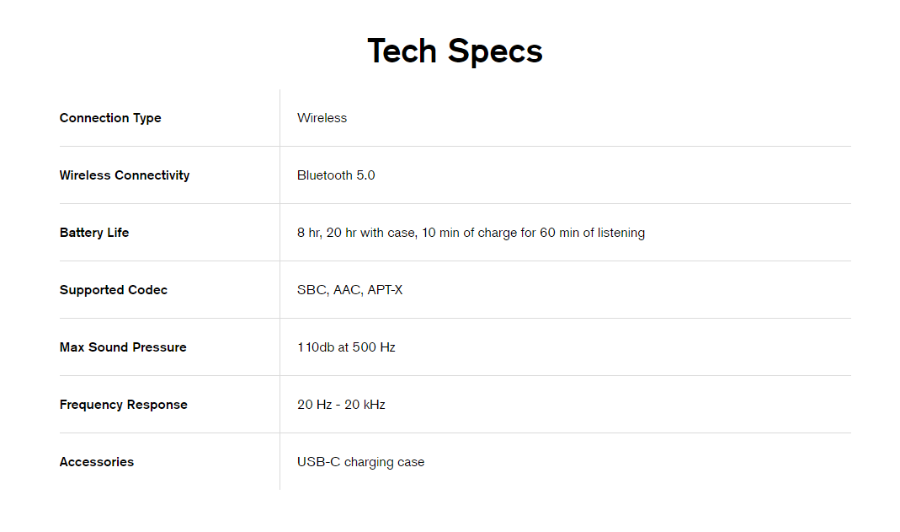The image size is (900, 532).
Task: Select the Battery Life label
Action: pyautogui.click(x=94, y=232)
